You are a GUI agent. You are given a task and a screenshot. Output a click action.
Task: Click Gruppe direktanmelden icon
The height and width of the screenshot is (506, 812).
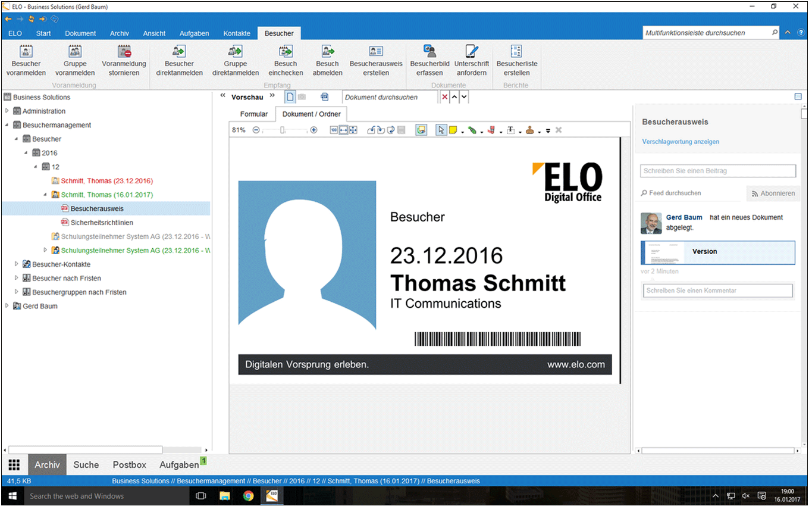236,51
